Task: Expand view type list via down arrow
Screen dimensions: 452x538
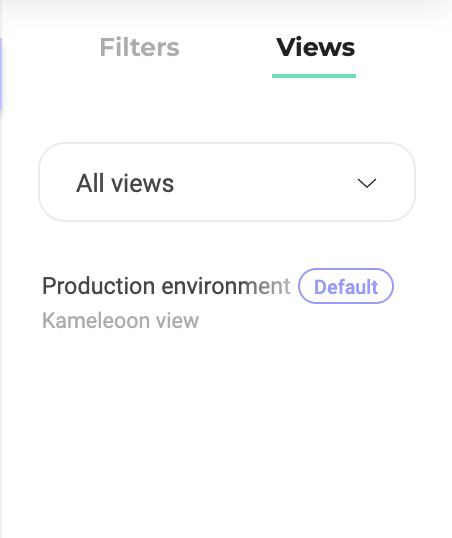Action: click(367, 183)
